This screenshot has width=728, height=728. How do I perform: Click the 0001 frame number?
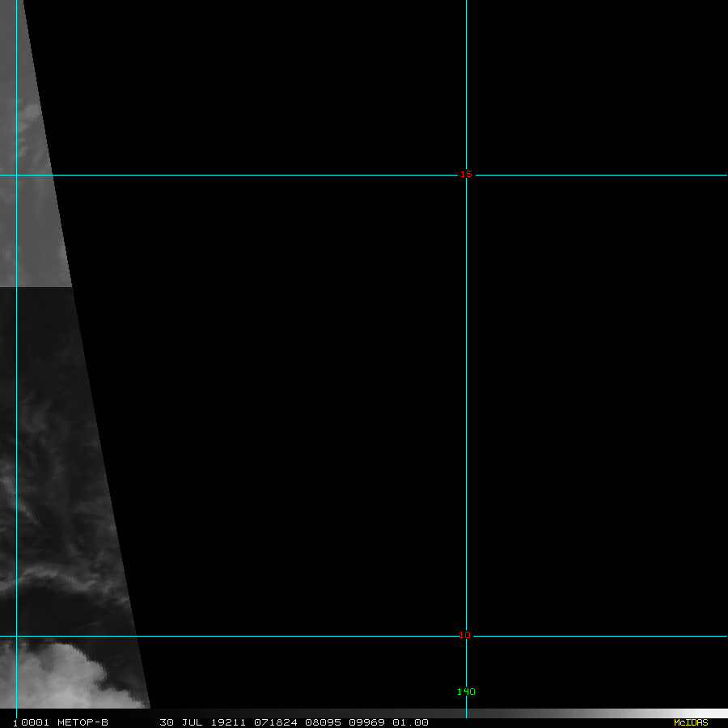(x=33, y=722)
